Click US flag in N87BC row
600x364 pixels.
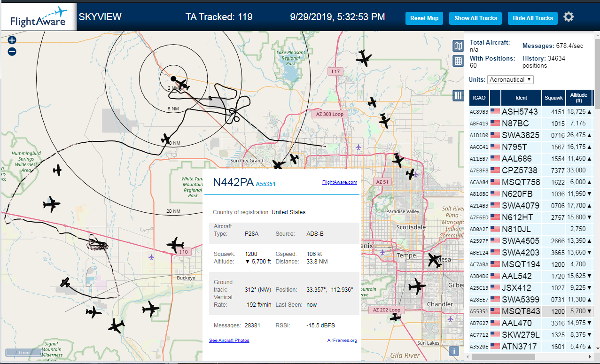495,124
